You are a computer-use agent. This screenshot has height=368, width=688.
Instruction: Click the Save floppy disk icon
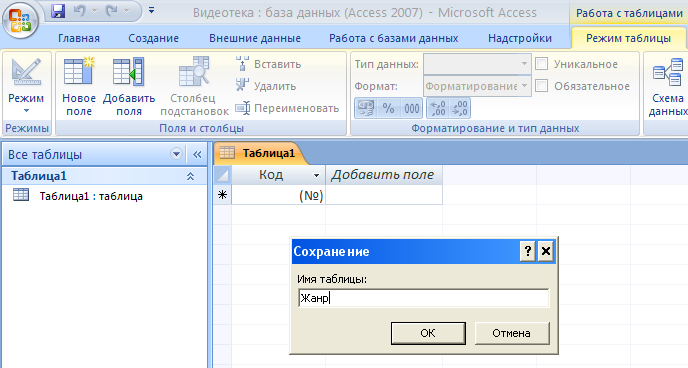pyautogui.click(x=58, y=11)
